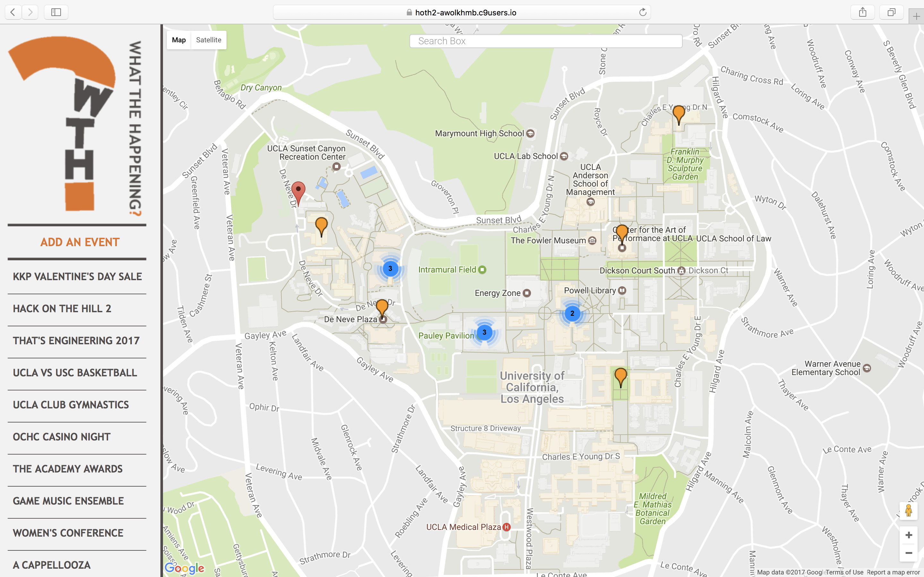Click the blue cluster marker labeled 2
The height and width of the screenshot is (577, 924).
tap(572, 313)
